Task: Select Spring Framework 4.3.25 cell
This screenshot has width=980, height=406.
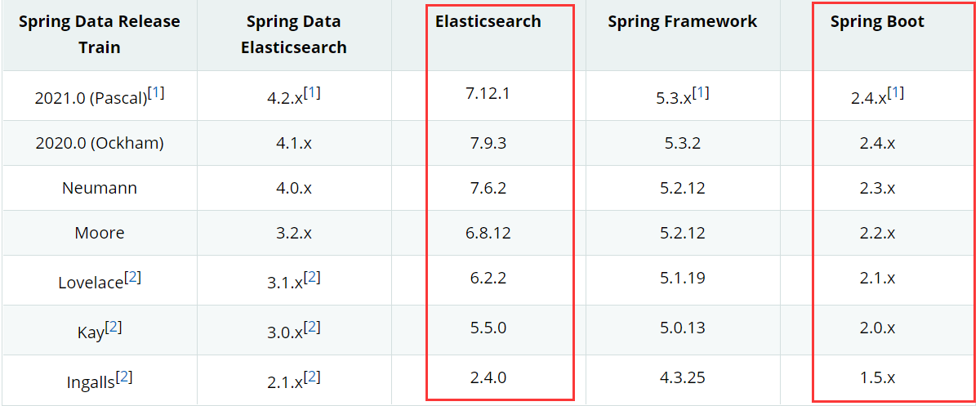Action: [683, 377]
